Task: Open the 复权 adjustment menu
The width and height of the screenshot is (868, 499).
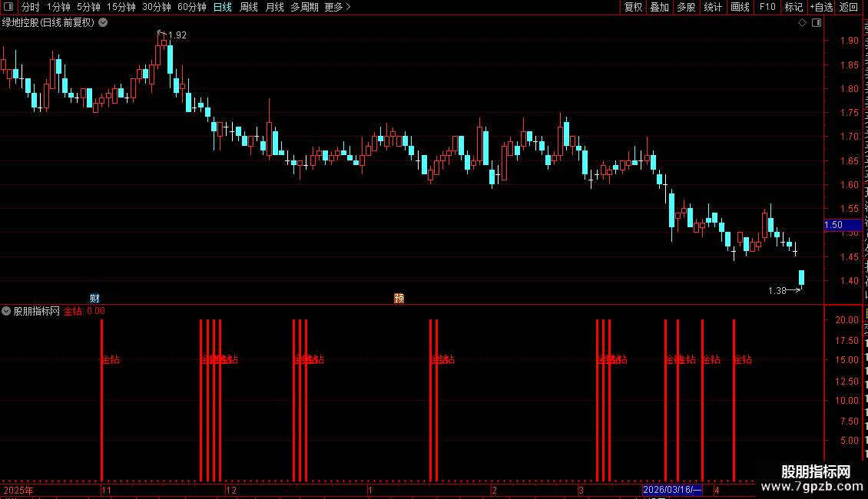Action: (x=633, y=7)
